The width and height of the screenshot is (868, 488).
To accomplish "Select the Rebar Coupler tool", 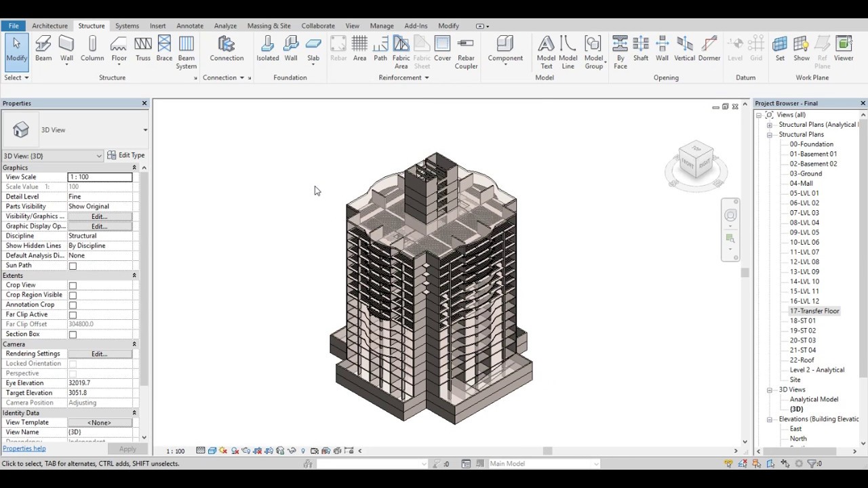I will pos(466,53).
